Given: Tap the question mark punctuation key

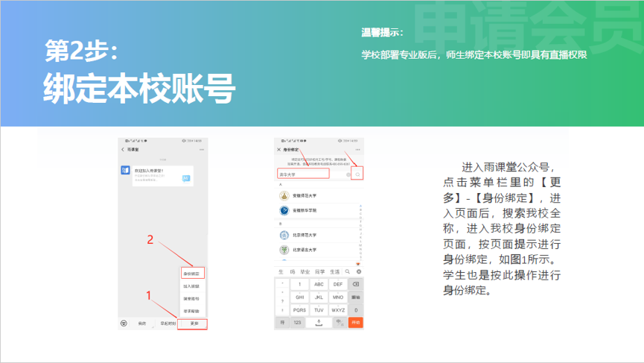Looking at the screenshot, I should click(x=282, y=301).
